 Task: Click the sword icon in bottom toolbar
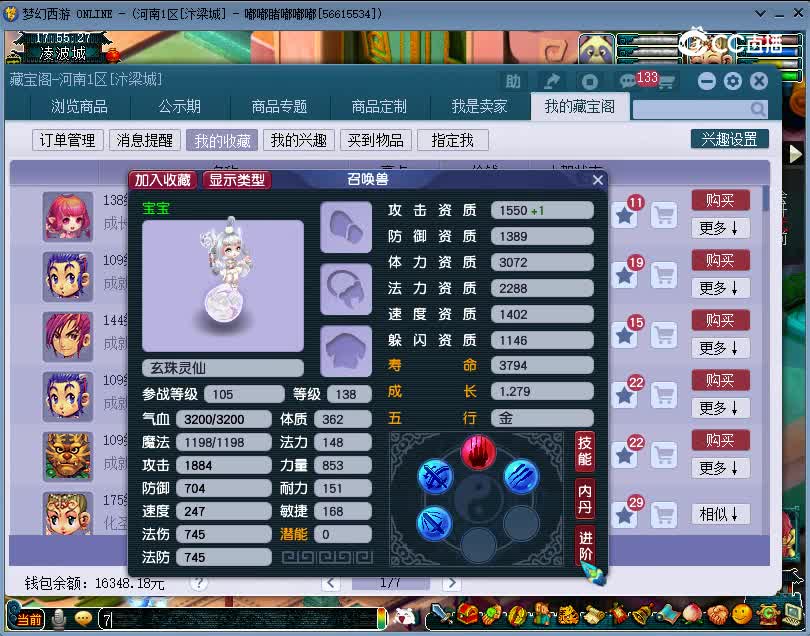[x=441, y=614]
